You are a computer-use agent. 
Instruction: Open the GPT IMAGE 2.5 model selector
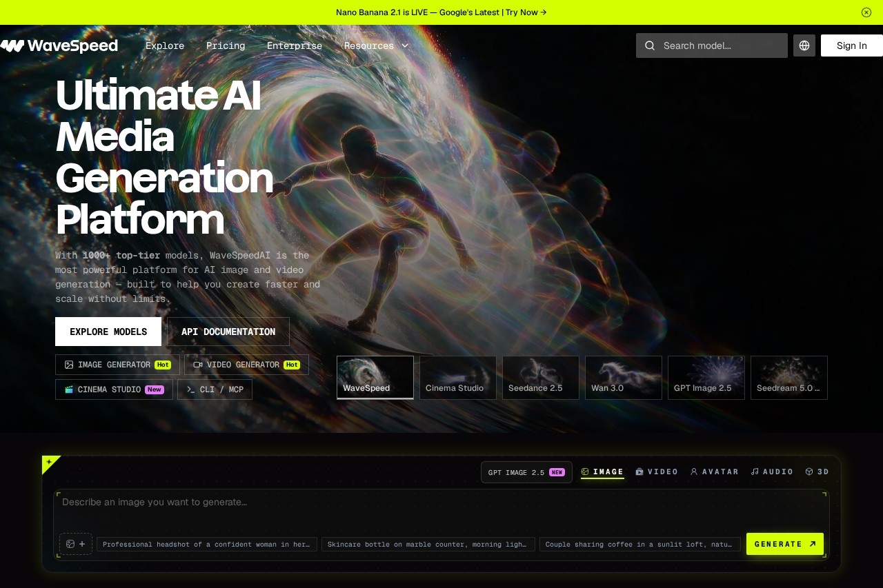tap(526, 472)
